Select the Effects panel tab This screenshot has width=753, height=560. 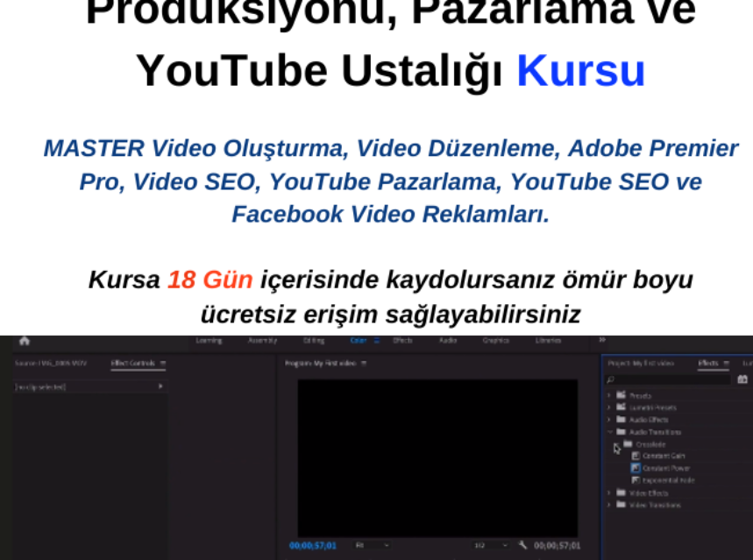[x=708, y=363]
